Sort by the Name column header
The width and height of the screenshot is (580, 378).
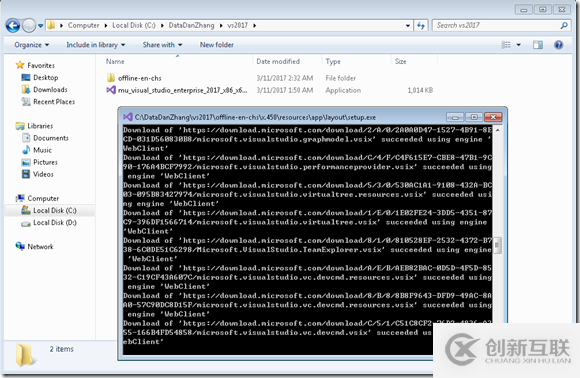(x=115, y=61)
